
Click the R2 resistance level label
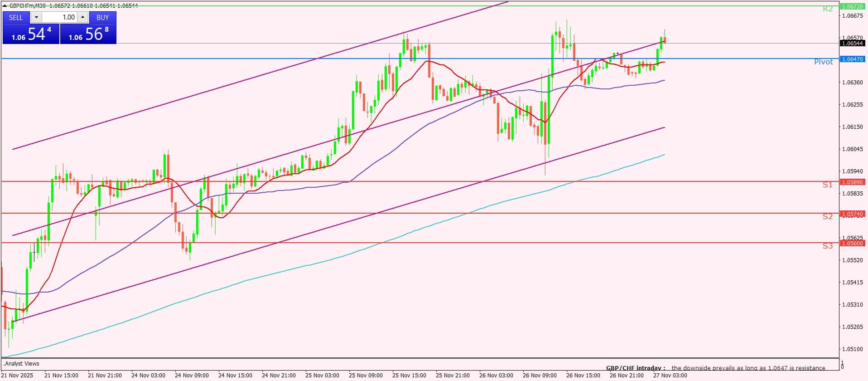828,9
